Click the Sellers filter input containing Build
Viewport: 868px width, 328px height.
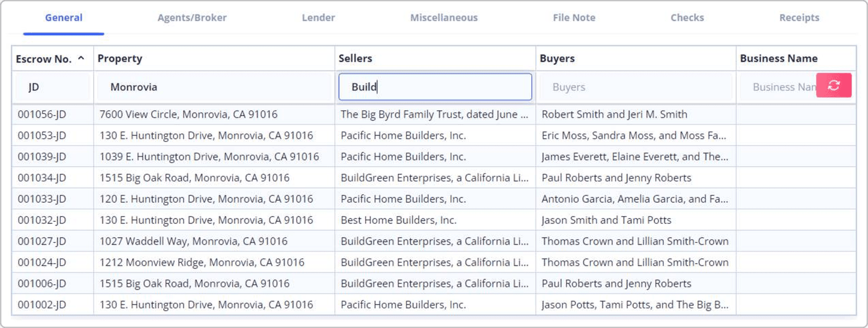(x=435, y=87)
